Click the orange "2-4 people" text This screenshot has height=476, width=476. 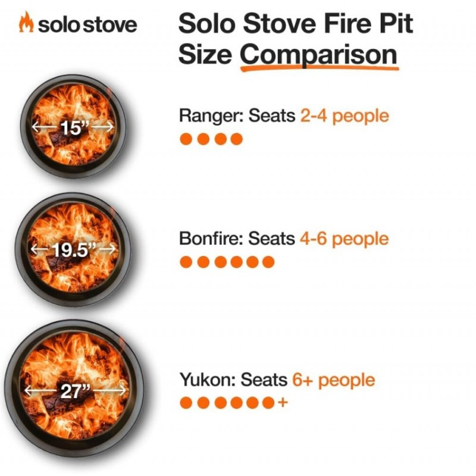pos(344,115)
